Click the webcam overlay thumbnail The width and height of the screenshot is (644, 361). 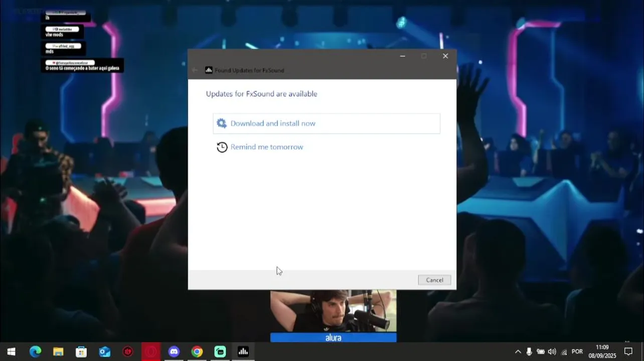pyautogui.click(x=334, y=311)
